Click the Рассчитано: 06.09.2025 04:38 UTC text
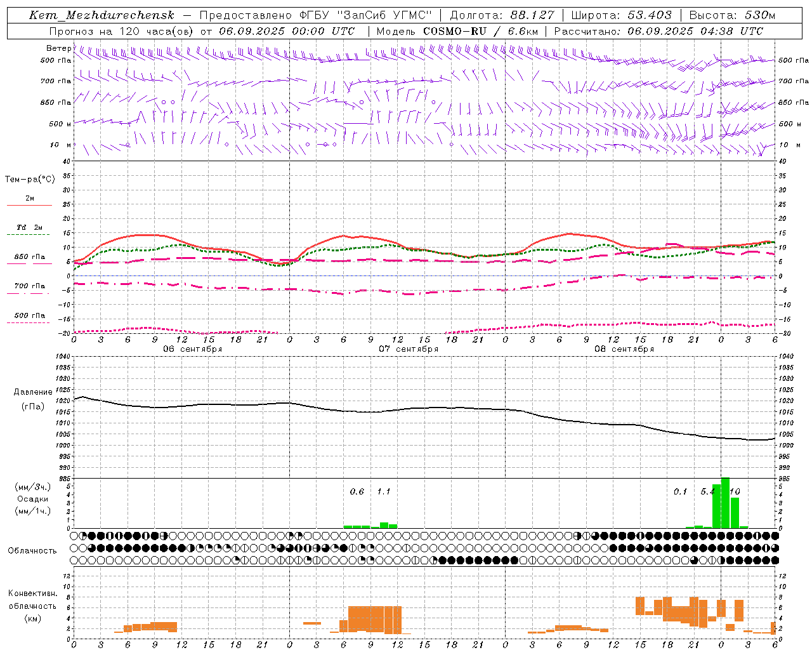Viewport: 812px width, 650px height. [658, 31]
